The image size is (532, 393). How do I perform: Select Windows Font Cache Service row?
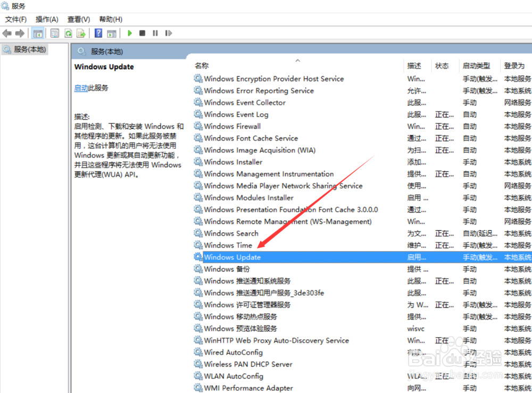[362, 138]
